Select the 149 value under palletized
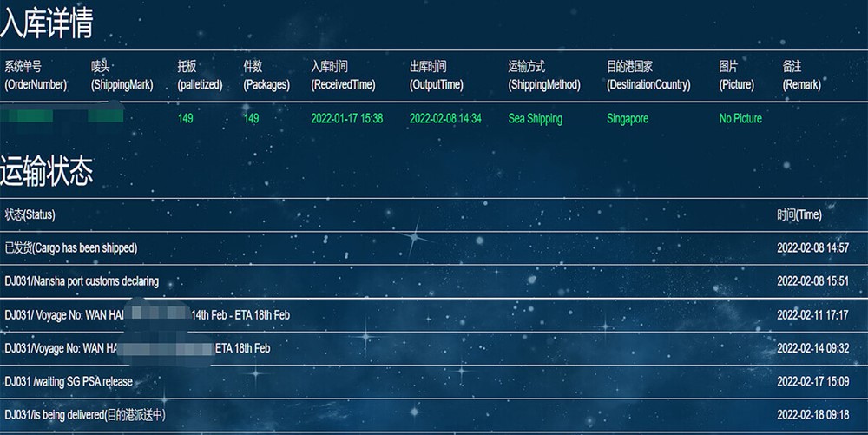The width and height of the screenshot is (868, 435). coord(186,118)
